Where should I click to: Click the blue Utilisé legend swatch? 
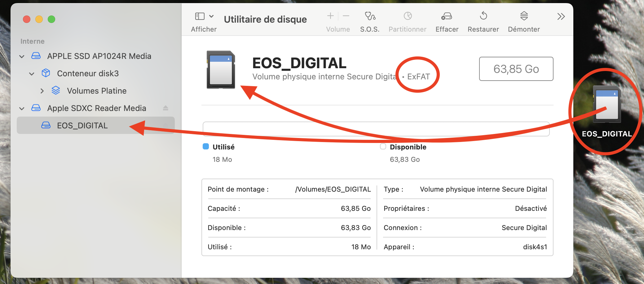(x=206, y=146)
